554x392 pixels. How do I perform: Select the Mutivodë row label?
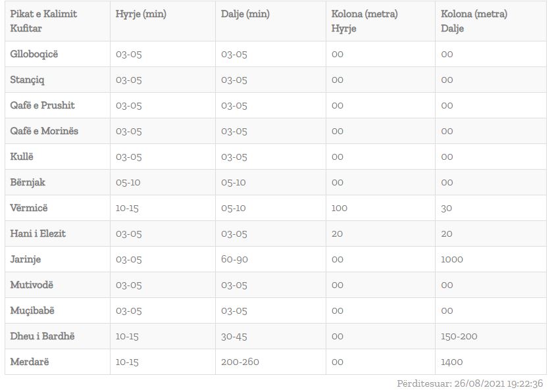[32, 285]
